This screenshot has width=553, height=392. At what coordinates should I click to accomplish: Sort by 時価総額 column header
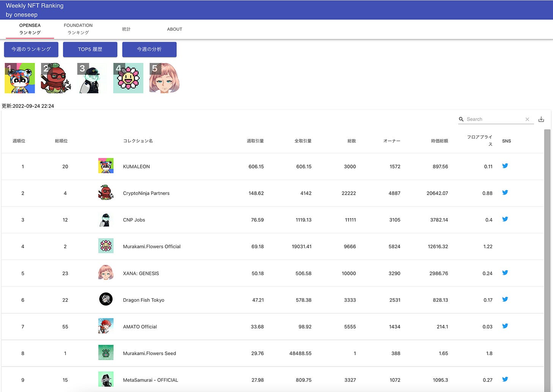click(439, 141)
